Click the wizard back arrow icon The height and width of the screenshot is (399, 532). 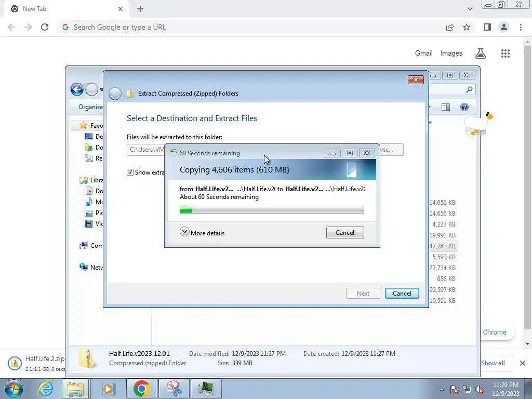[115, 94]
